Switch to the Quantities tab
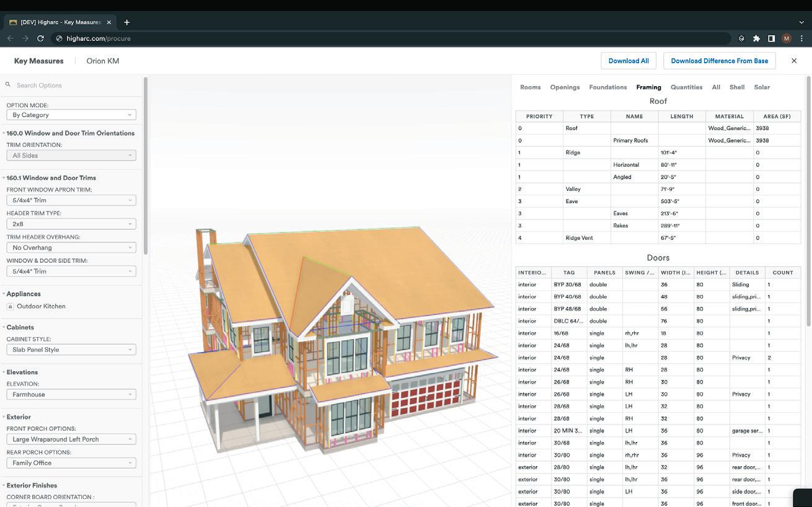This screenshot has width=812, height=507. click(x=686, y=87)
